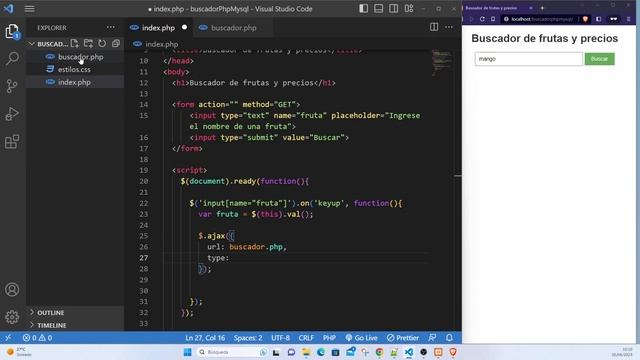This screenshot has width=640, height=360.
Task: Expand the TIMELINE section
Action: tap(52, 325)
